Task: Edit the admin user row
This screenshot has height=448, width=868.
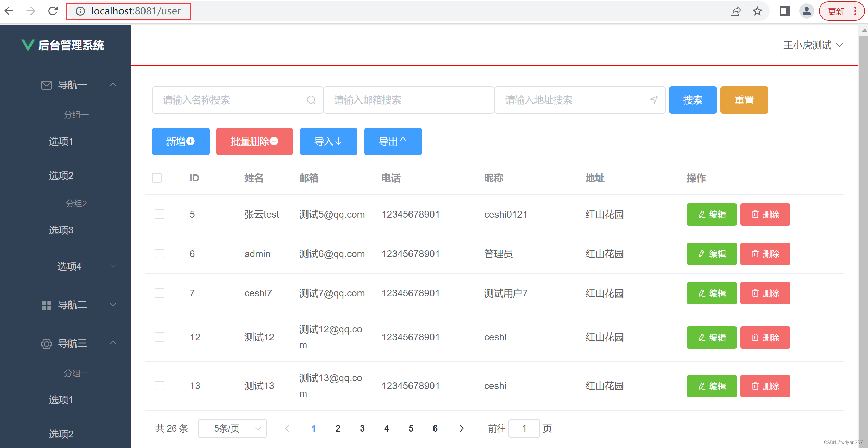Action: [x=712, y=254]
